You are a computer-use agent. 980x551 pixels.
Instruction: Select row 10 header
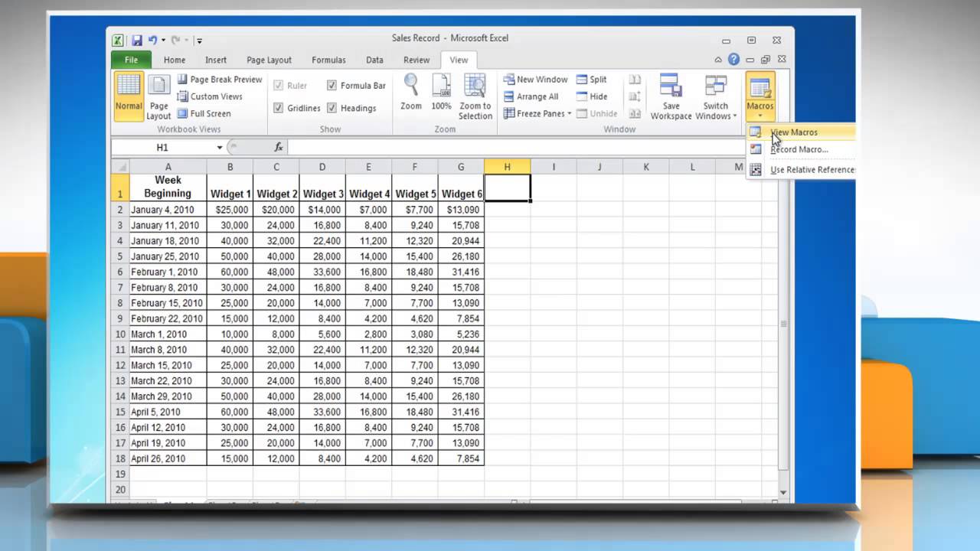120,334
